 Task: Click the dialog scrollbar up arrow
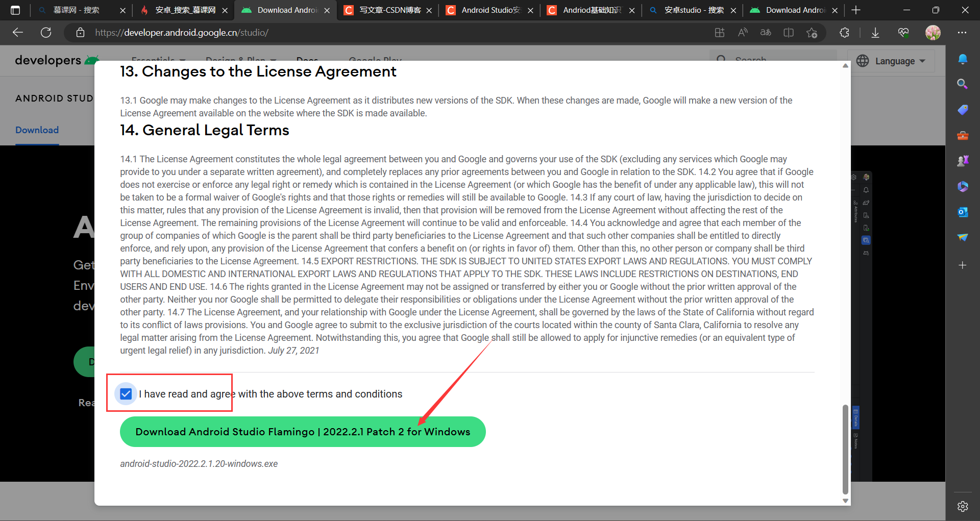845,65
